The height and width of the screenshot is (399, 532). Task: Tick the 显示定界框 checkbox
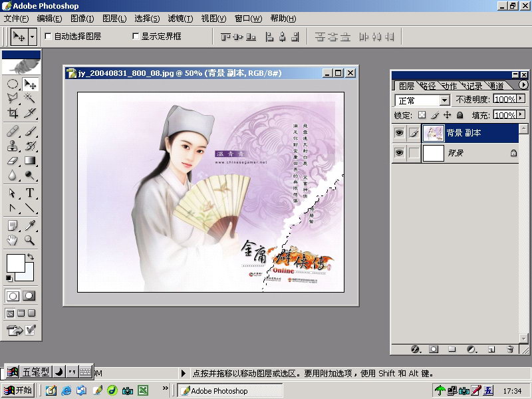[x=136, y=37]
